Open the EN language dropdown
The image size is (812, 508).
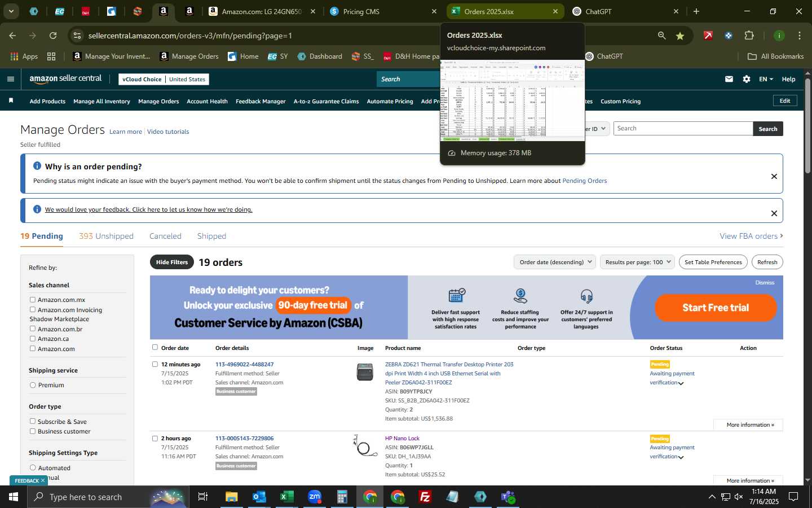766,79
